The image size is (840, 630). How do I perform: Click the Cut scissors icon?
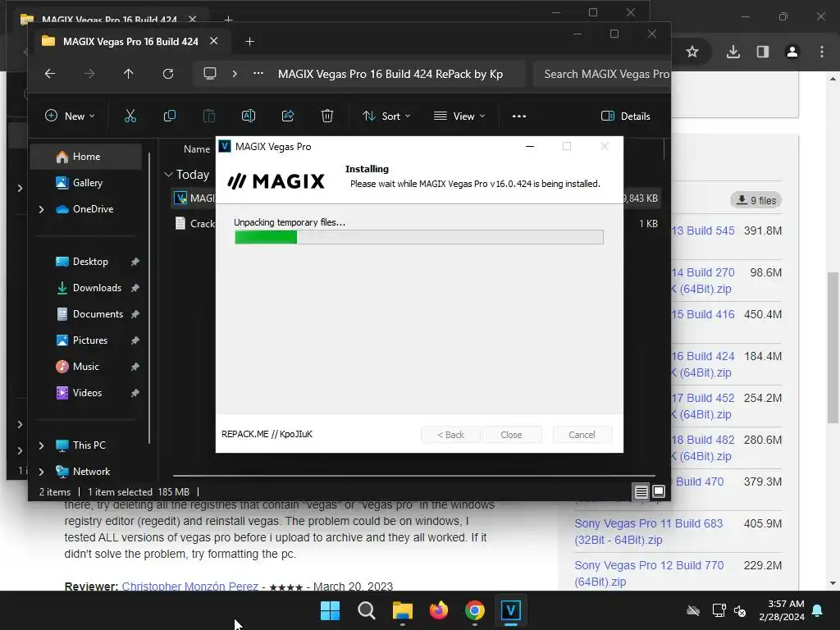(x=130, y=116)
